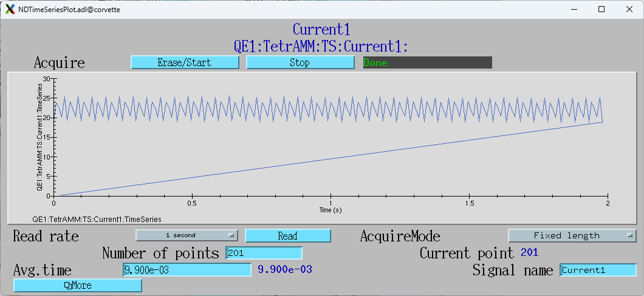Click the Done status indicator
This screenshot has width=644, height=296.
pos(428,62)
